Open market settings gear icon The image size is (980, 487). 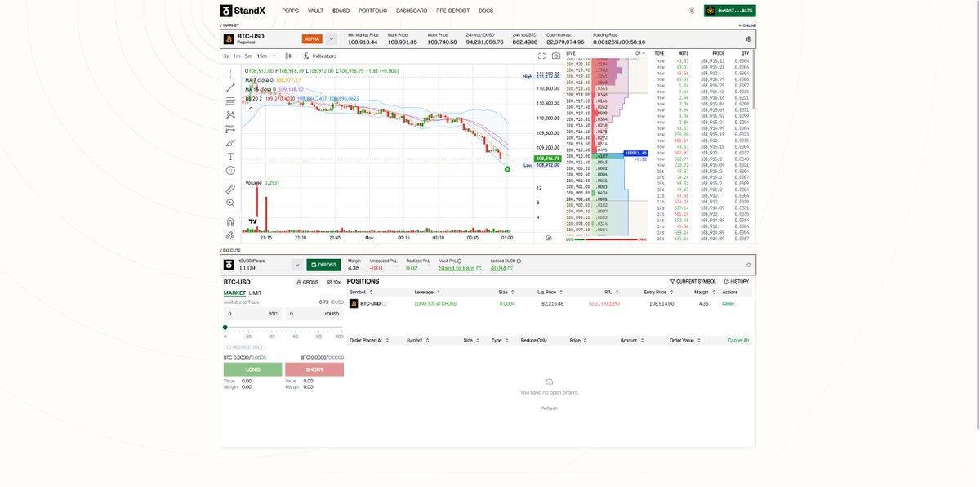pos(749,38)
